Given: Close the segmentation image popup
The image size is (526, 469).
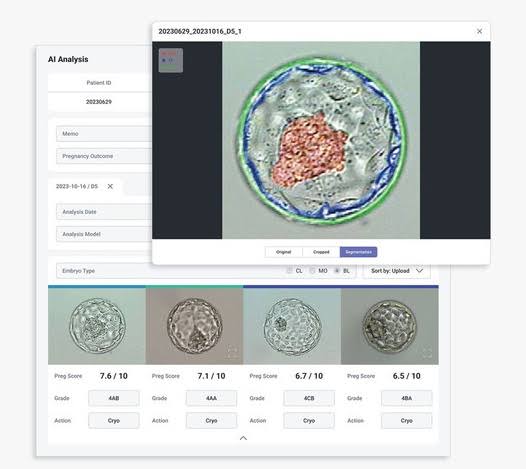Looking at the screenshot, I should tap(479, 31).
